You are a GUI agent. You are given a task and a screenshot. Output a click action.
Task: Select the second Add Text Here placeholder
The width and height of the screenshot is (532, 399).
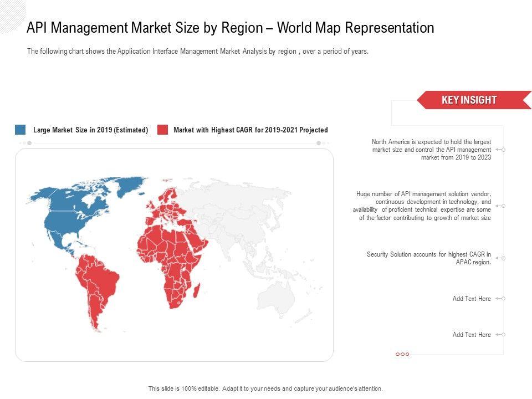[x=472, y=335]
